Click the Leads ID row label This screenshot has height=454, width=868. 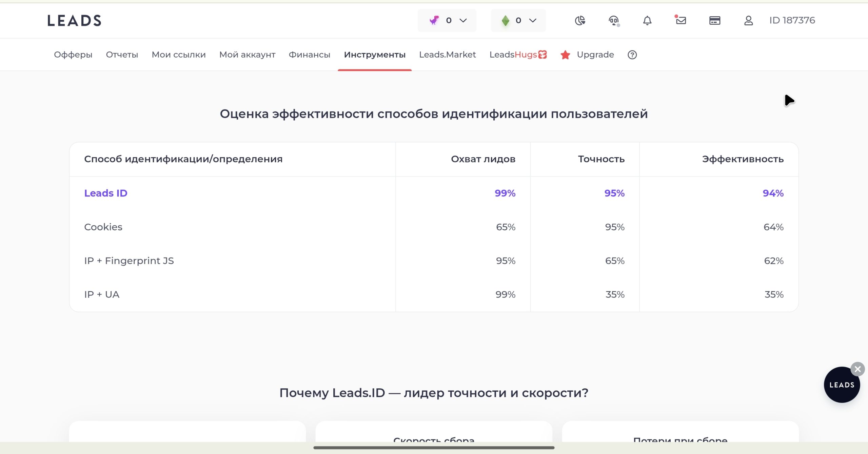(106, 193)
